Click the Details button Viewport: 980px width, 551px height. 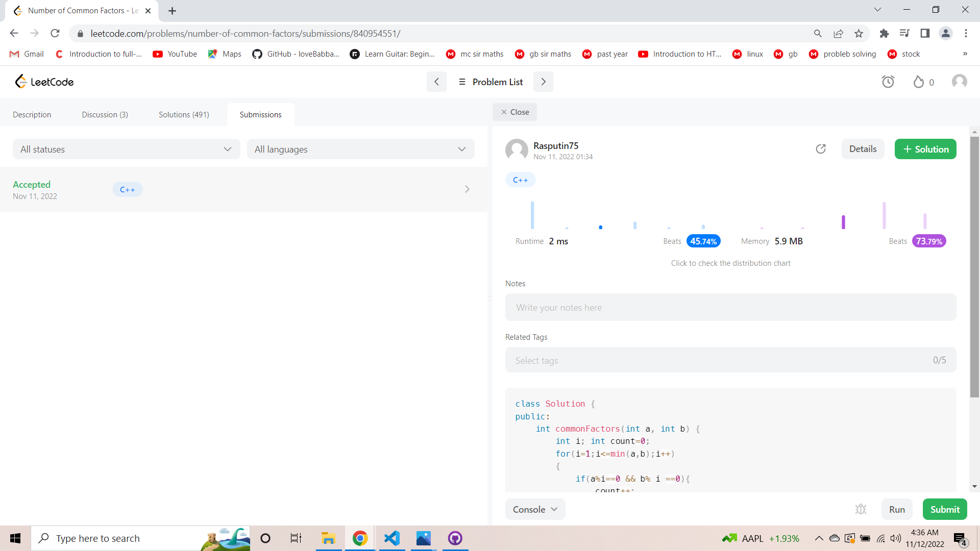click(x=863, y=149)
